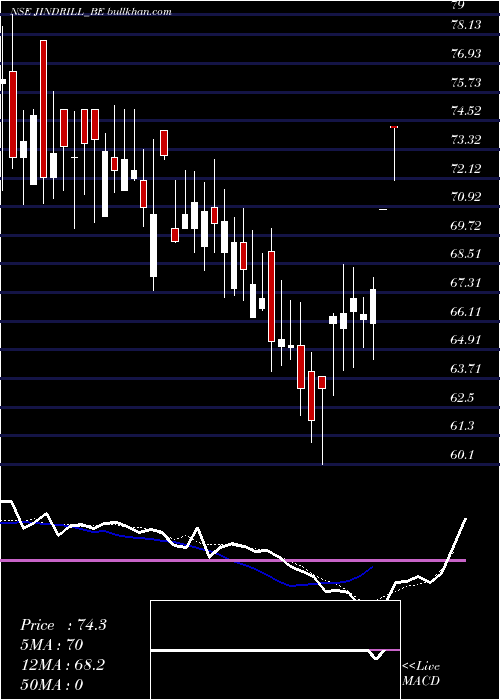Viewport: 500px width, 700px height.
Task: Click the 72.12 price axis label
Action: [466, 169]
